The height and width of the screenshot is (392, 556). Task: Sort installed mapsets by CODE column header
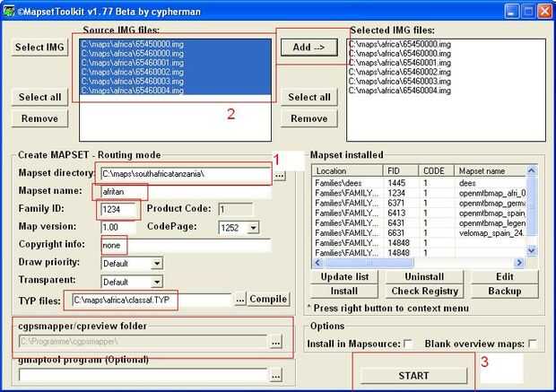point(436,171)
